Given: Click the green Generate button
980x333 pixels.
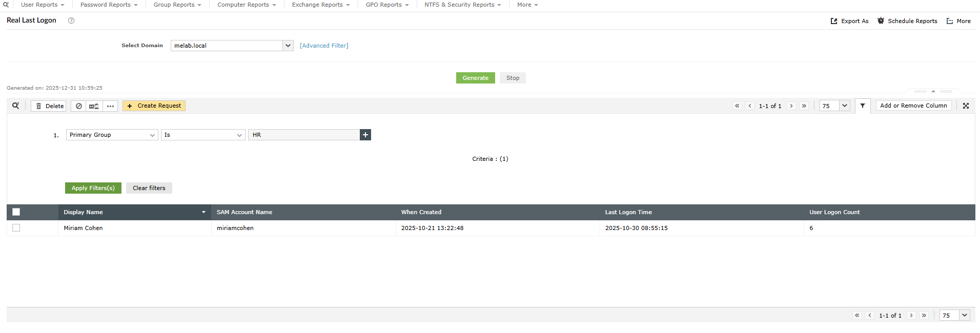Looking at the screenshot, I should coord(475,78).
